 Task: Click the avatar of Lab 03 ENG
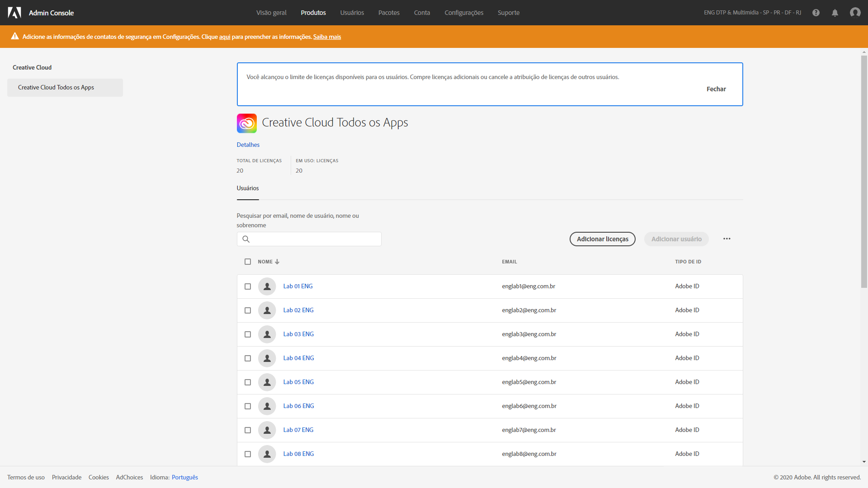pos(267,334)
